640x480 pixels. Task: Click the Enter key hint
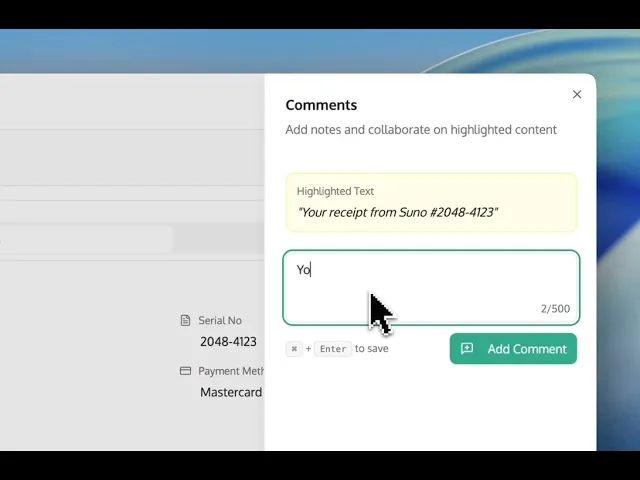(x=333, y=349)
